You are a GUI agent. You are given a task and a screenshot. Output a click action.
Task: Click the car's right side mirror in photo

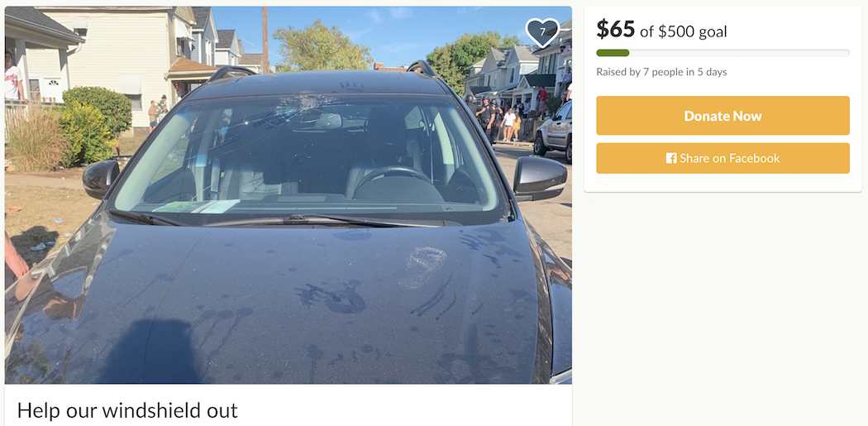tap(539, 178)
